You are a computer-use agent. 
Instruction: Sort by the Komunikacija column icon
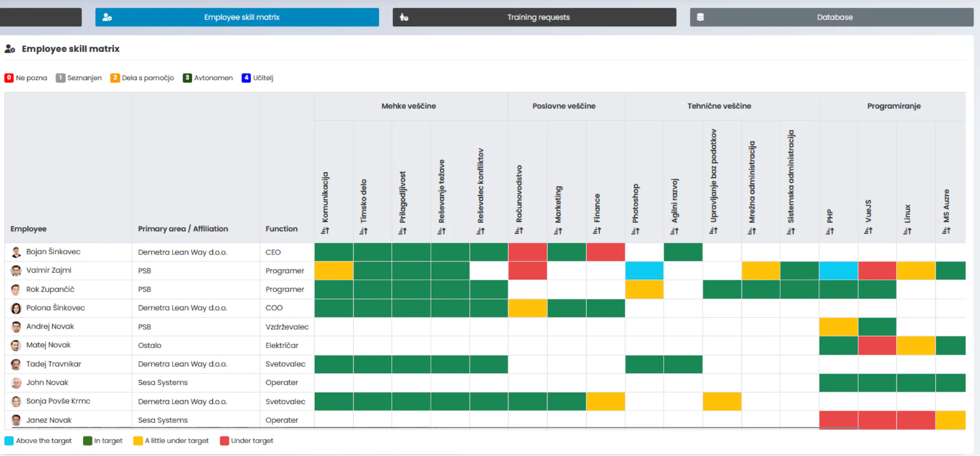click(325, 231)
